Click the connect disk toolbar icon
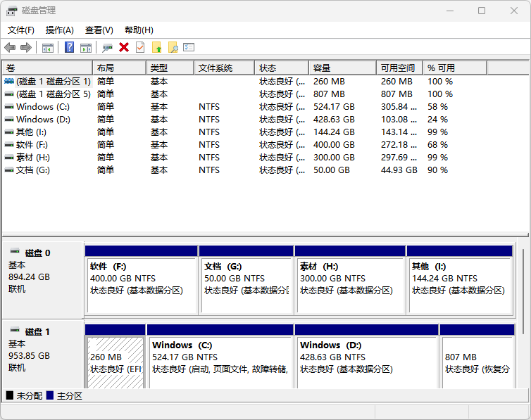Screen dimensions: 531x420 pyautogui.click(x=107, y=48)
